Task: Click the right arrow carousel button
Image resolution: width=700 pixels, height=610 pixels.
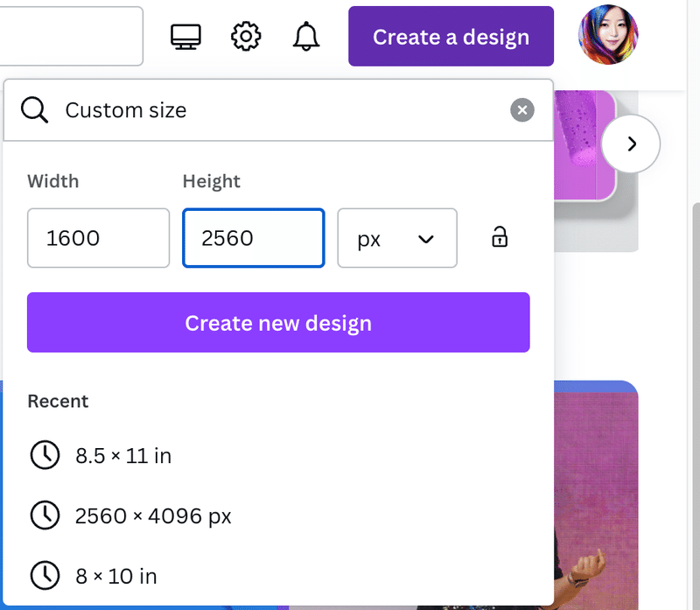Action: [x=631, y=144]
